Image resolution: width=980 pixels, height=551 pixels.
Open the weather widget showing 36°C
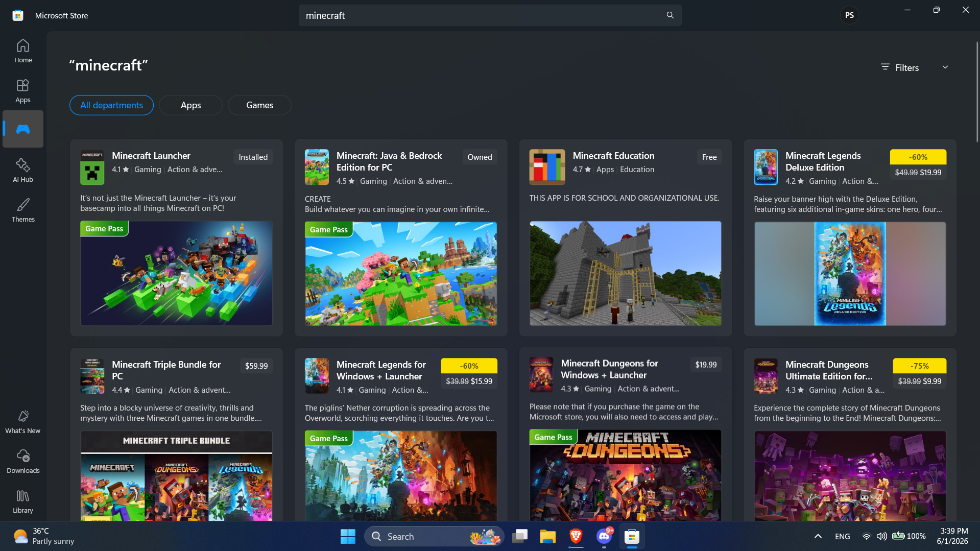44,536
